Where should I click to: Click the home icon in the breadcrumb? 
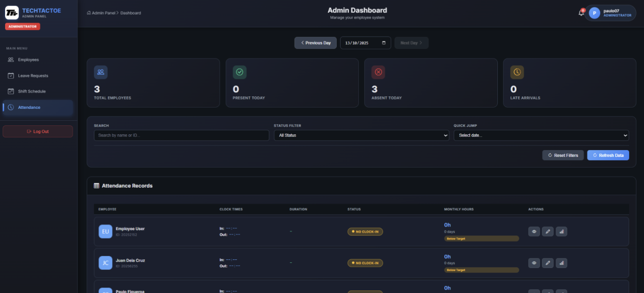89,13
